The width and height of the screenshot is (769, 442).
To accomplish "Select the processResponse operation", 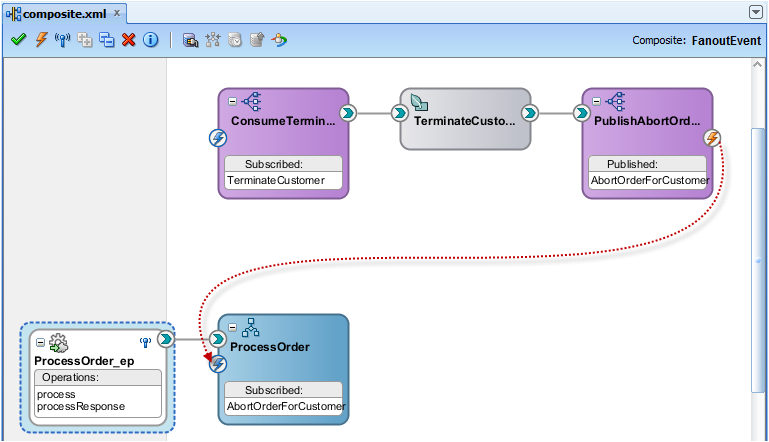I will pyautogui.click(x=81, y=407).
